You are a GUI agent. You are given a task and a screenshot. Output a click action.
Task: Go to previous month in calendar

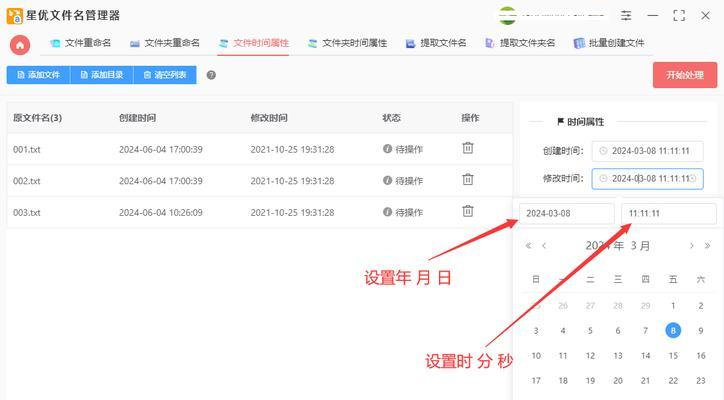[x=544, y=246]
